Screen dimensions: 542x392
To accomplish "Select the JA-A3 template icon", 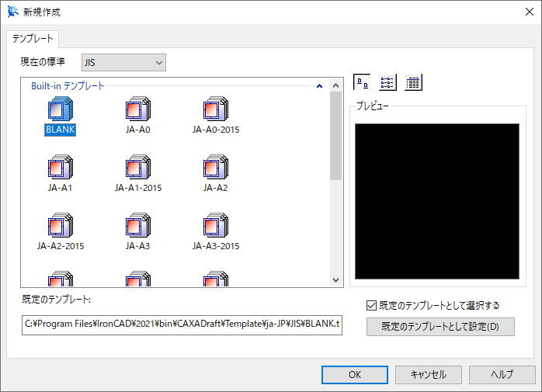I will (x=138, y=225).
